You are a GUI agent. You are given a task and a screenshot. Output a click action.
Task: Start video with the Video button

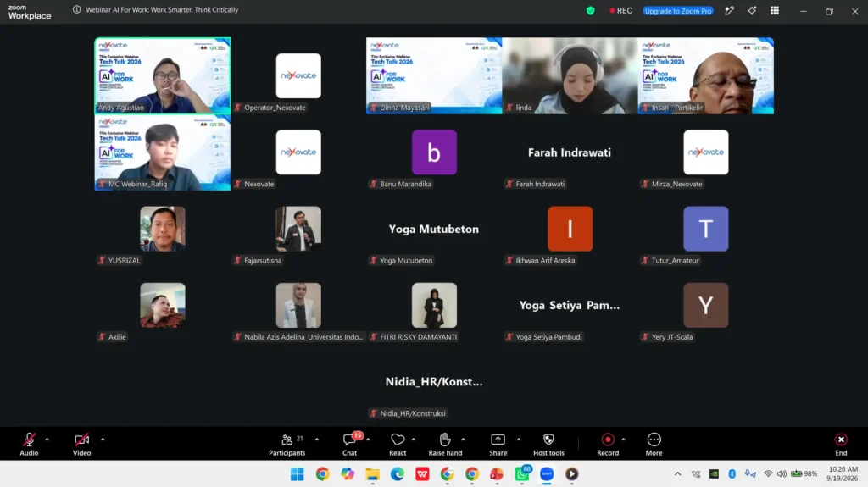(82, 445)
